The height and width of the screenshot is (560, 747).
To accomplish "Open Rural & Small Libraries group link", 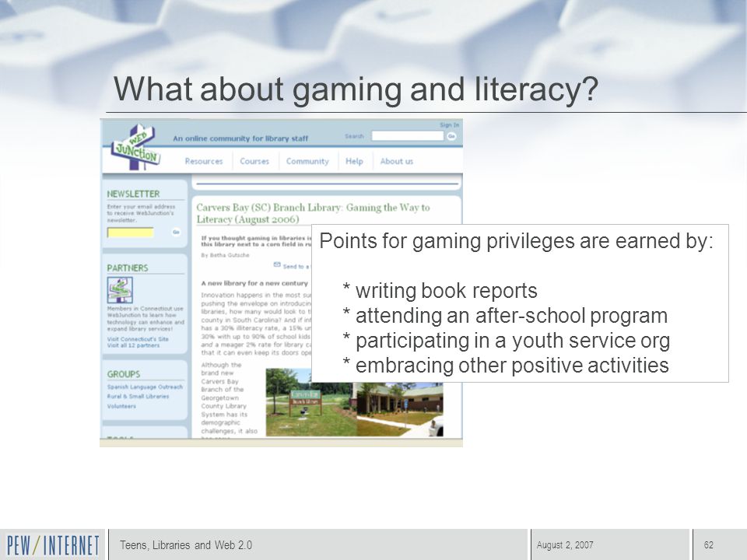I will click(139, 396).
